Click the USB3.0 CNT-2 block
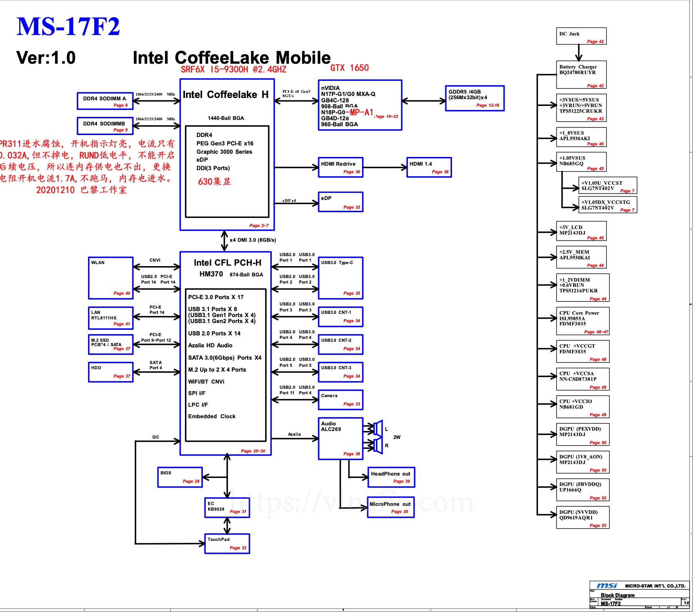Viewport: 700px width, 615px height. (341, 345)
